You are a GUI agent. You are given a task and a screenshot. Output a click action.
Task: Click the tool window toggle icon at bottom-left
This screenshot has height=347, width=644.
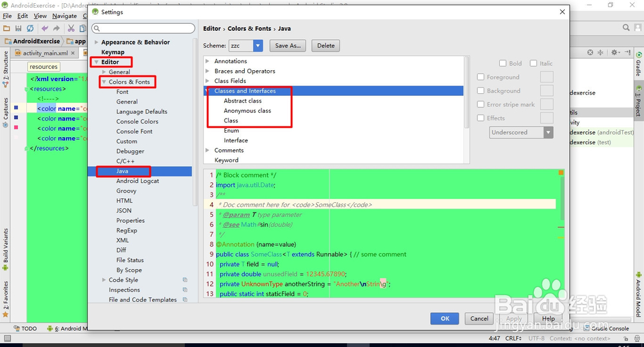[7, 339]
